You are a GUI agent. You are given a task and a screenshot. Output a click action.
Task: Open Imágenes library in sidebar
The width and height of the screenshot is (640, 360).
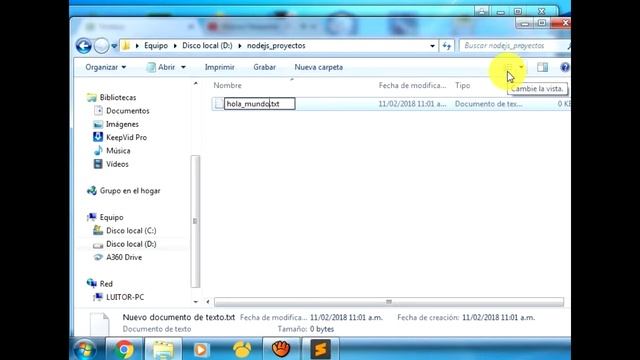click(x=122, y=124)
